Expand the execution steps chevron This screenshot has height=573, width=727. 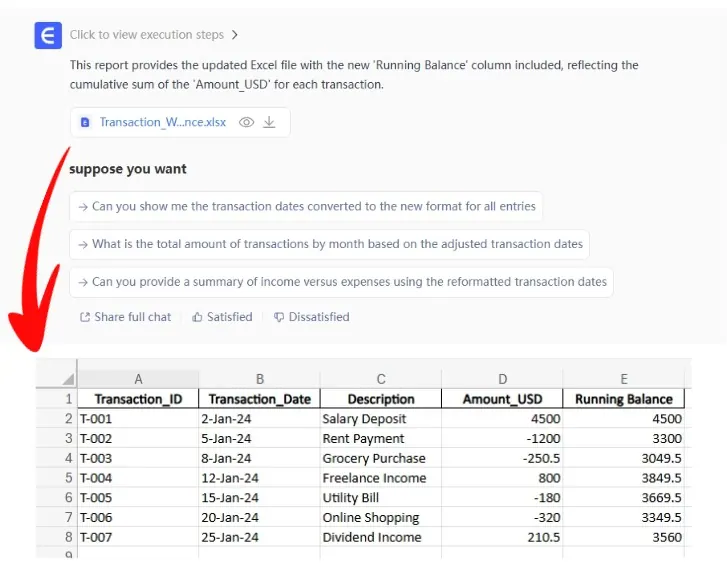(x=235, y=35)
